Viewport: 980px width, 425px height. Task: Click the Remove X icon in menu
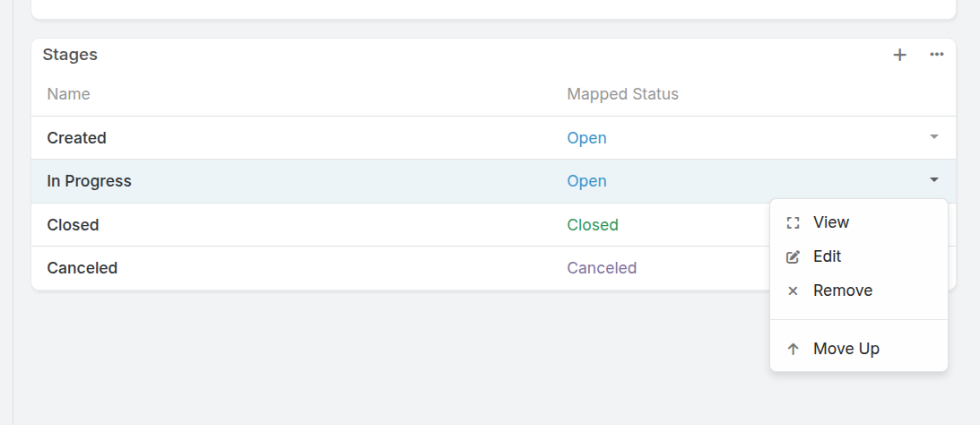pos(794,291)
